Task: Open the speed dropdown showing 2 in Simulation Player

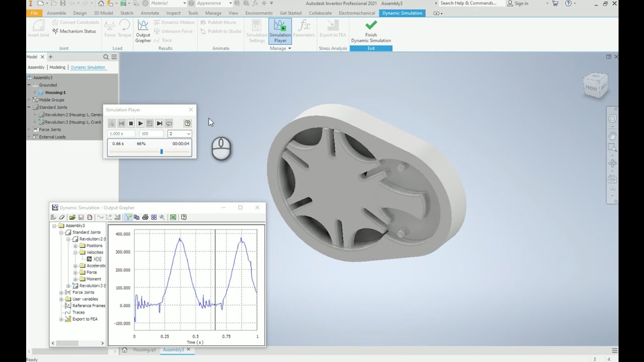Action: (180, 134)
